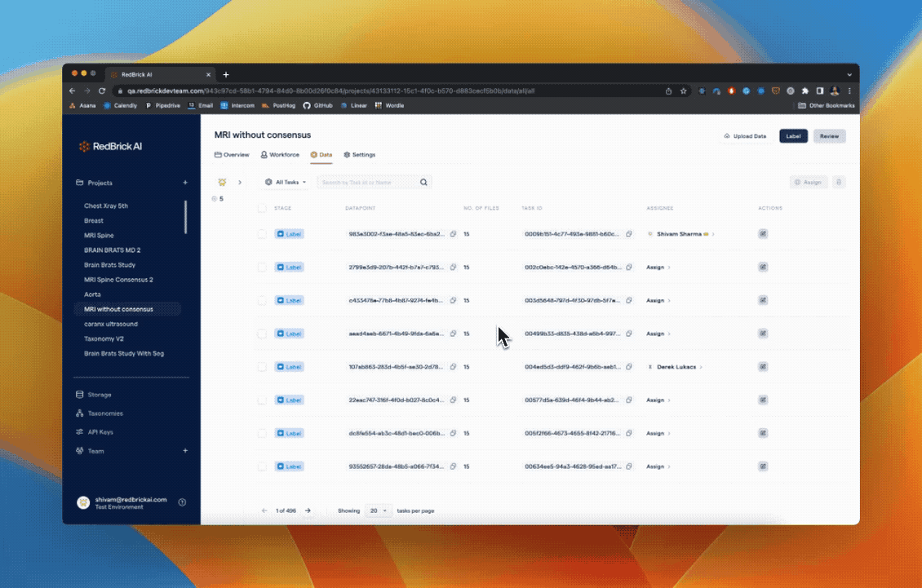The width and height of the screenshot is (922, 588).
Task: Open the action icon for the first task row
Action: [x=763, y=234]
